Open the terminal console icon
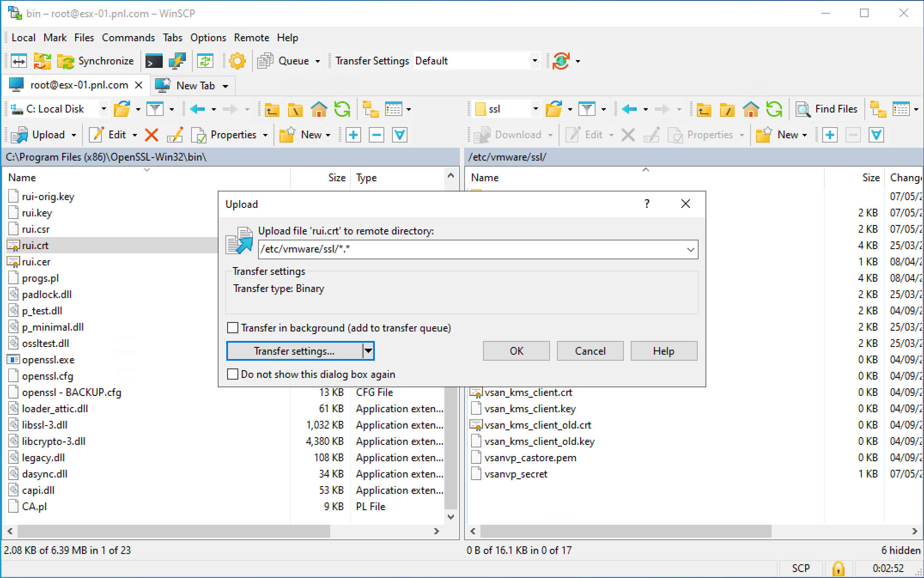Image resolution: width=924 pixels, height=578 pixels. pos(154,61)
